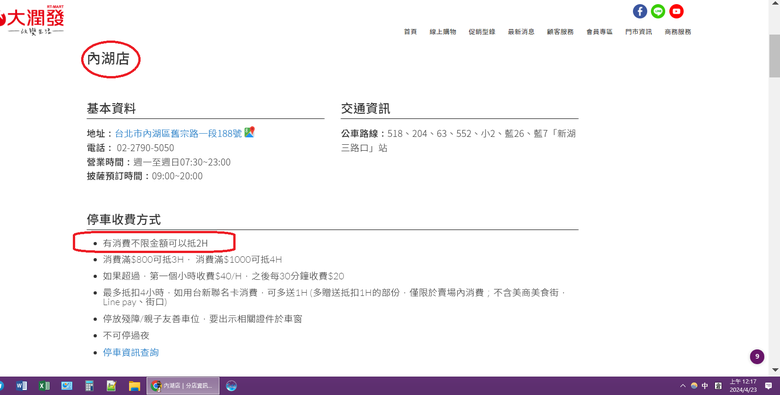Show hidden system tray icons chevron
The image size is (780, 395).
[682, 386]
